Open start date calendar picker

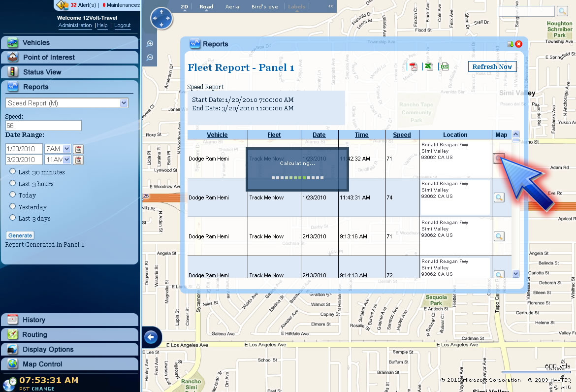(x=78, y=149)
